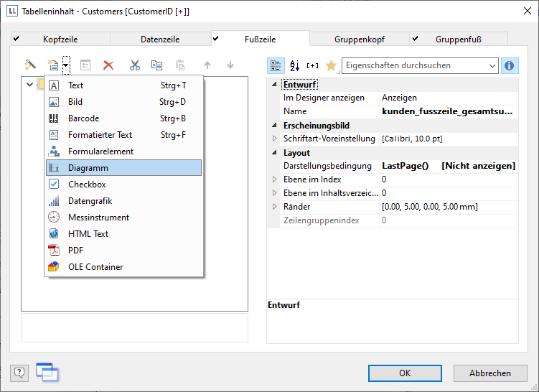Screen dimensions: 539x392
Task: Switch properties to categorized view
Action: [x=276, y=65]
